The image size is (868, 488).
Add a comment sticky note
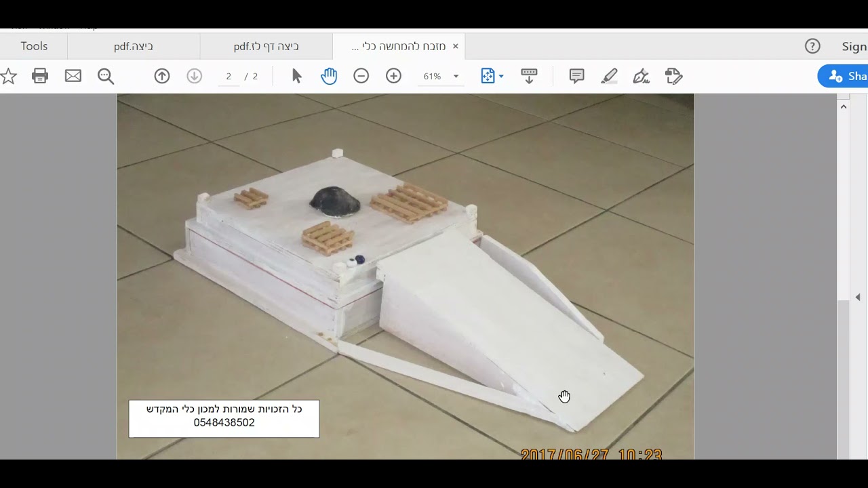click(x=576, y=76)
